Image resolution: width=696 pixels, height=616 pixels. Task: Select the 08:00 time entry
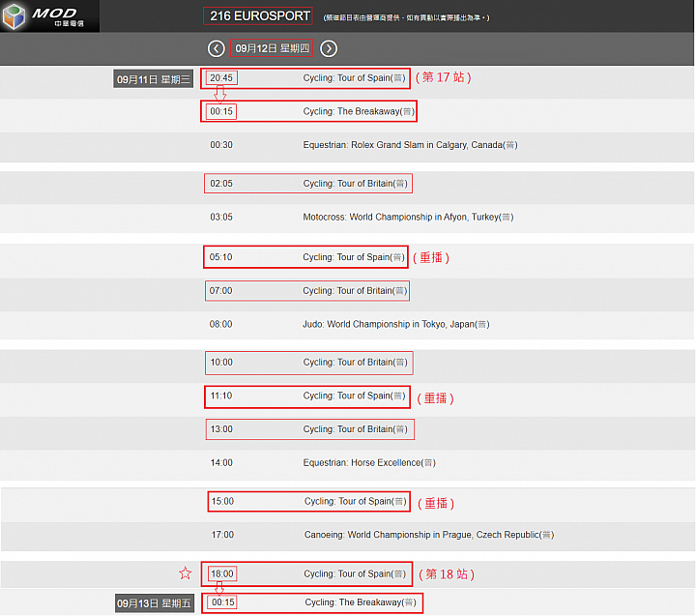(221, 324)
